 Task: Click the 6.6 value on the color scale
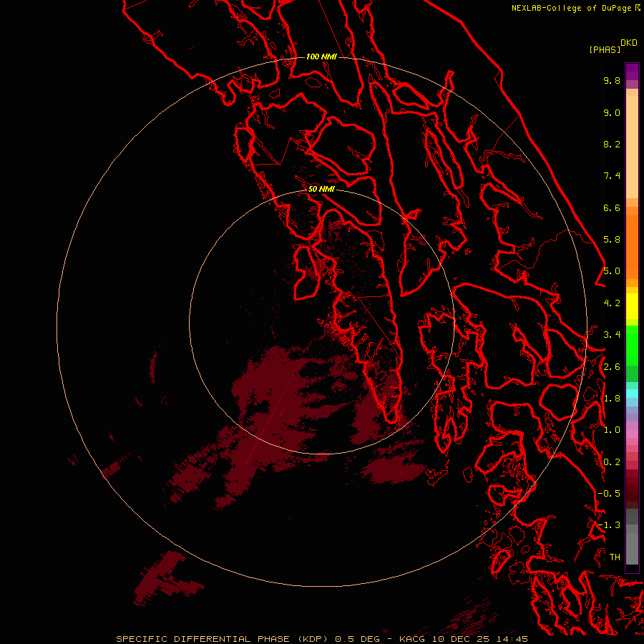(x=612, y=208)
